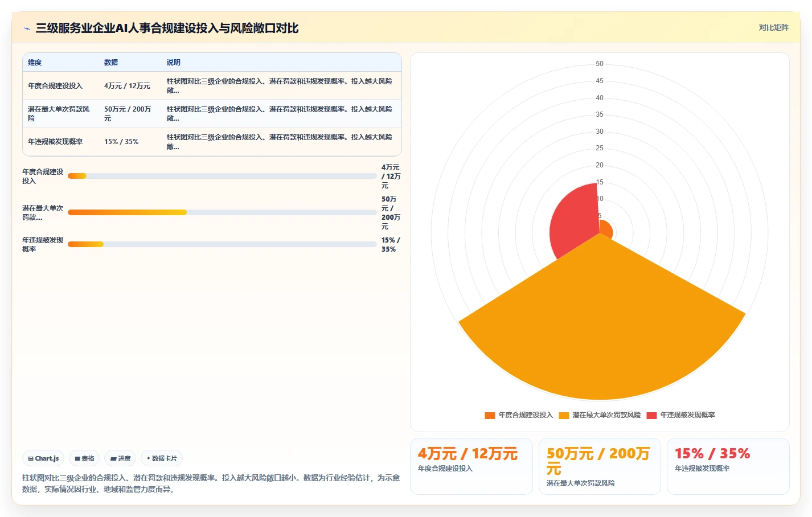Toggle 潜在最大单次罚款风险 legend item in chart
812x517 pixels.
click(x=600, y=415)
